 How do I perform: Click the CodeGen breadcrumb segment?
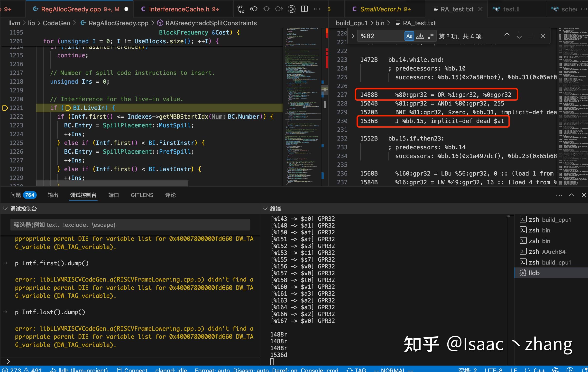click(56, 23)
